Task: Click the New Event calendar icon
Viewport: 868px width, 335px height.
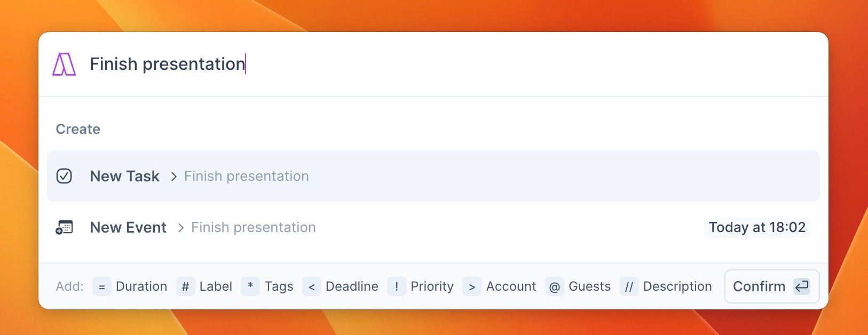Action: point(64,227)
